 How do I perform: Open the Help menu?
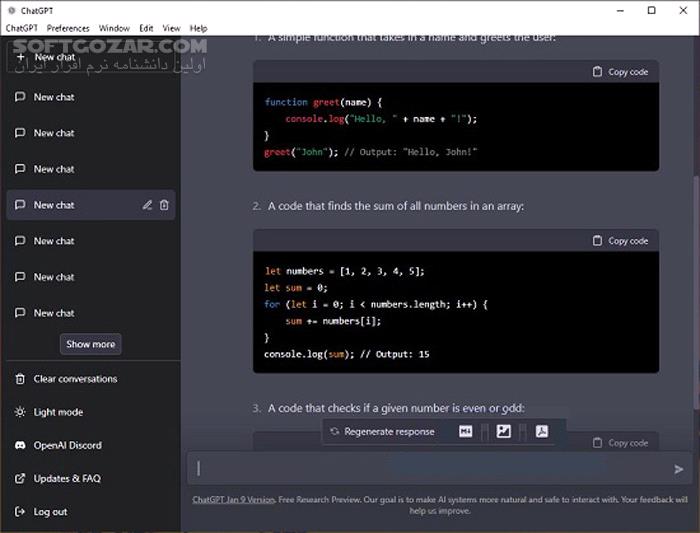click(x=198, y=28)
